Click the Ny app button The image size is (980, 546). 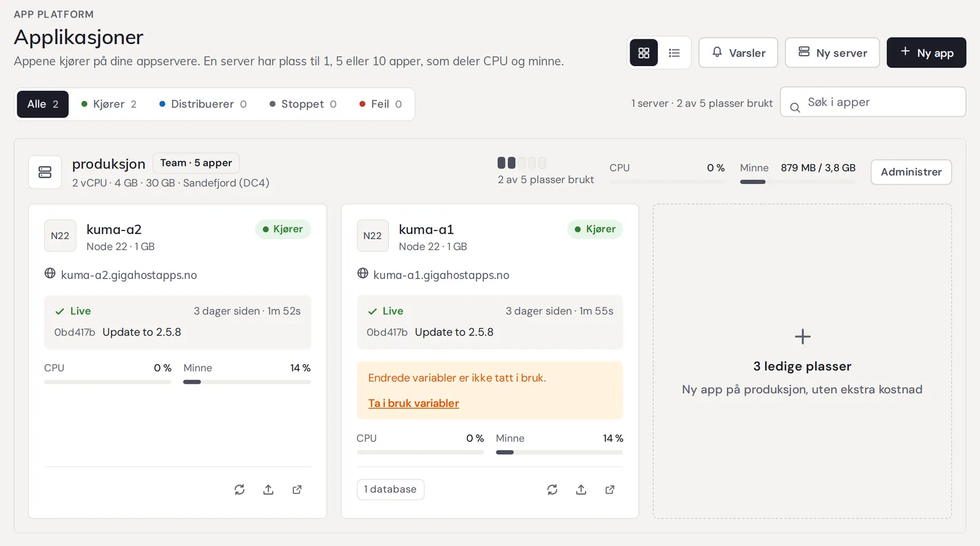tap(926, 53)
